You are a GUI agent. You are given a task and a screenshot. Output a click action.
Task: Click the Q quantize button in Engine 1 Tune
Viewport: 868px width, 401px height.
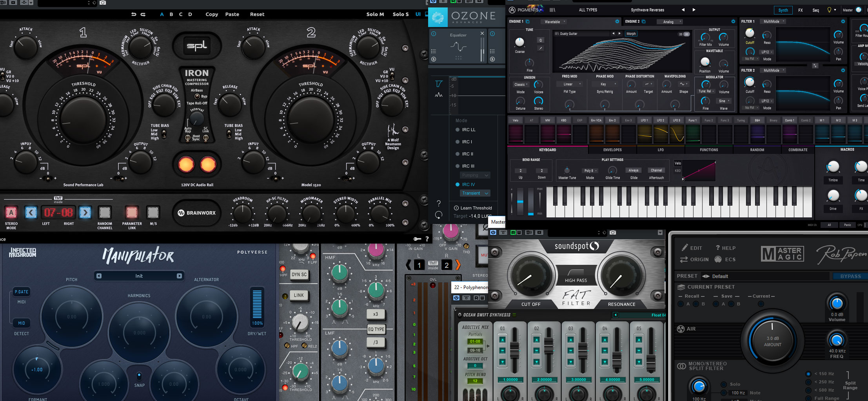point(541,40)
